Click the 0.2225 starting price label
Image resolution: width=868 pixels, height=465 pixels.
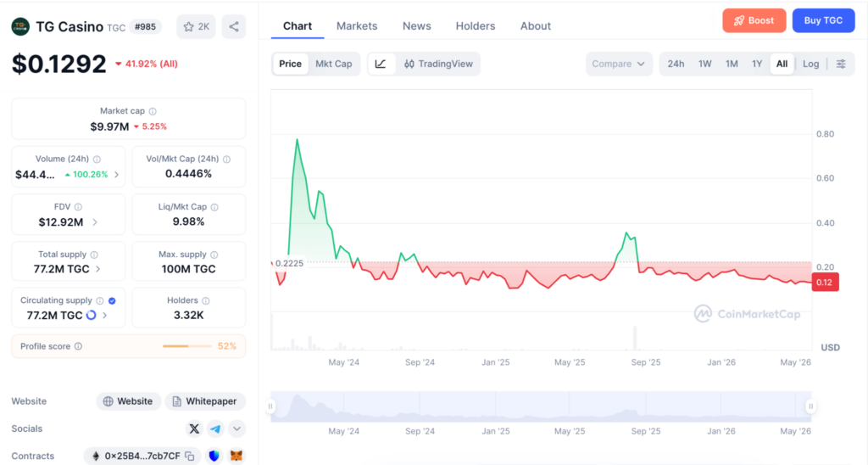tap(290, 263)
